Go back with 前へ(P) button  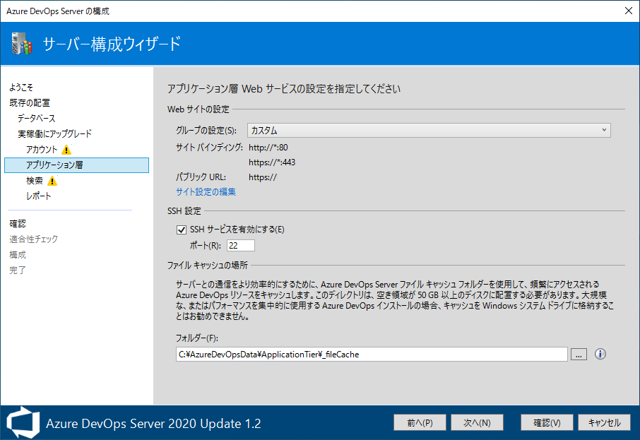(420, 423)
